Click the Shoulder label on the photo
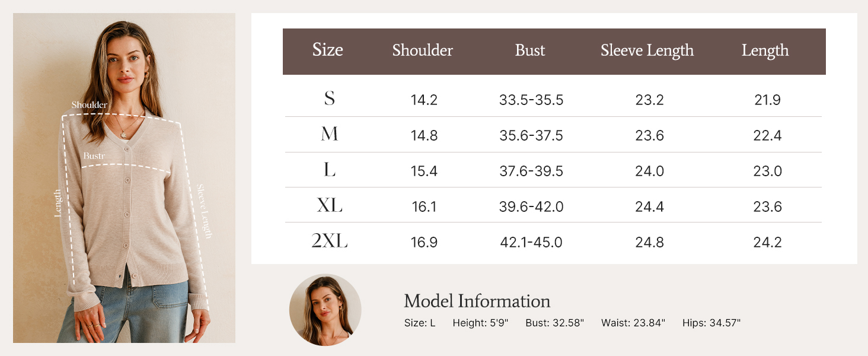This screenshot has width=868, height=356. coord(90,105)
